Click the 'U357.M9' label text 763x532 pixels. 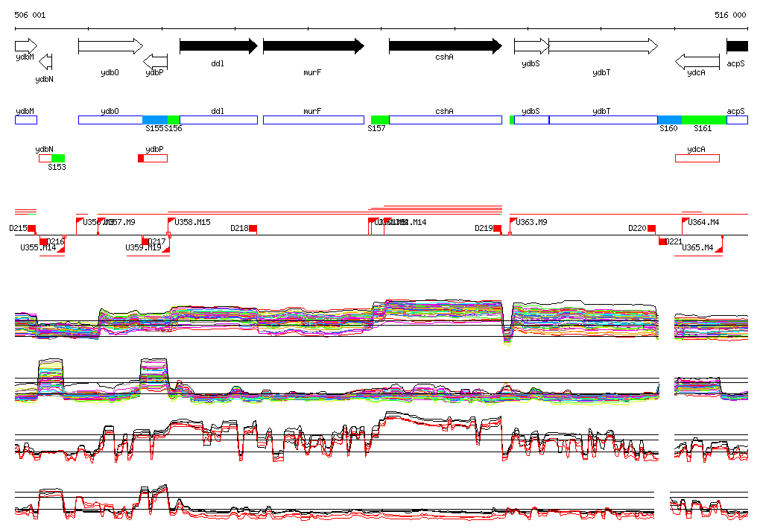pos(120,223)
